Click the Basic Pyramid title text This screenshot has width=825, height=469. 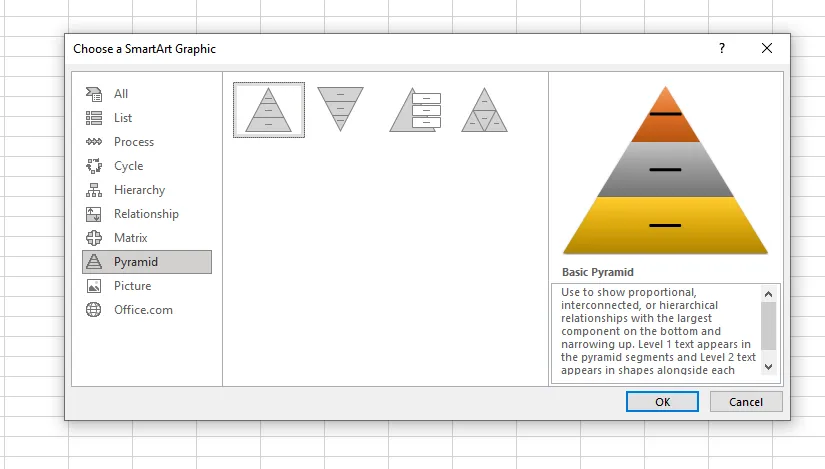[x=598, y=272]
